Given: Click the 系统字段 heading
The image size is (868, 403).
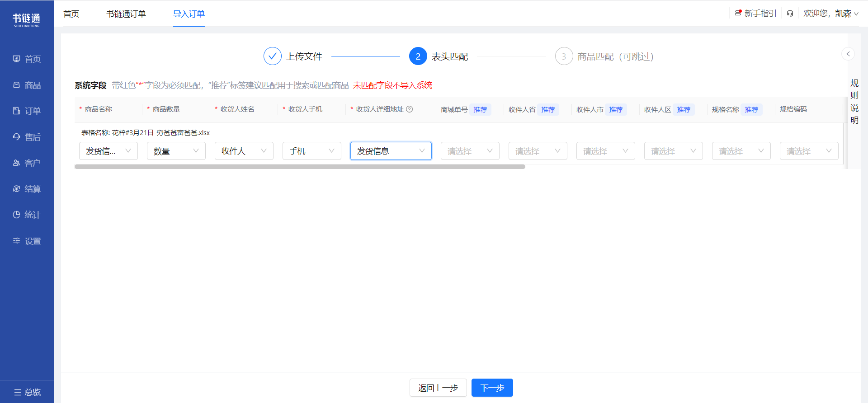Looking at the screenshot, I should [x=90, y=85].
